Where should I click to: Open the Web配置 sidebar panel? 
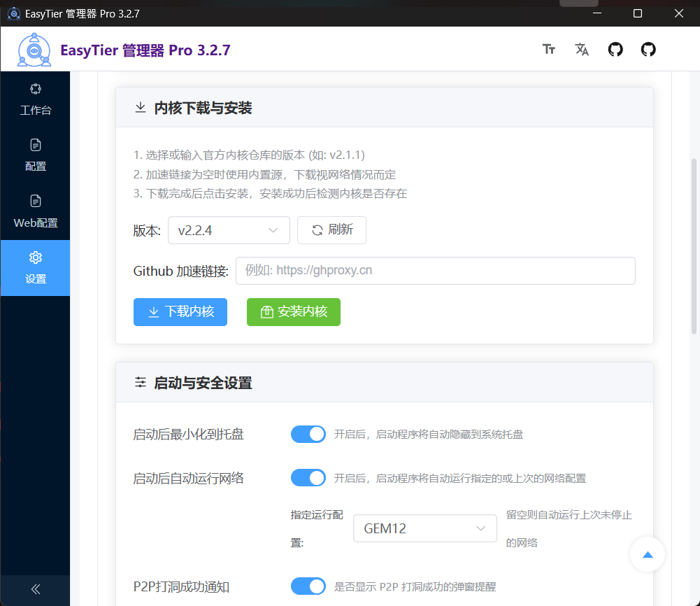[x=35, y=211]
